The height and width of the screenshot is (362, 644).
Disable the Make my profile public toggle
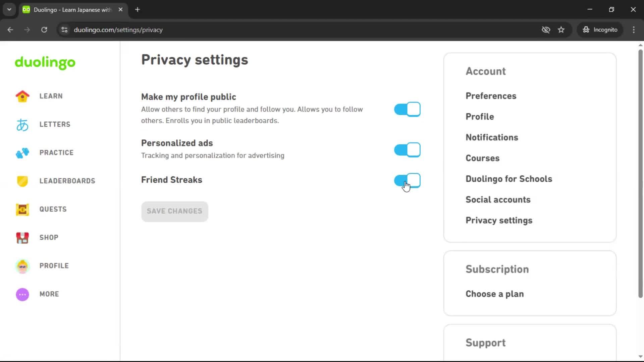[x=407, y=109]
